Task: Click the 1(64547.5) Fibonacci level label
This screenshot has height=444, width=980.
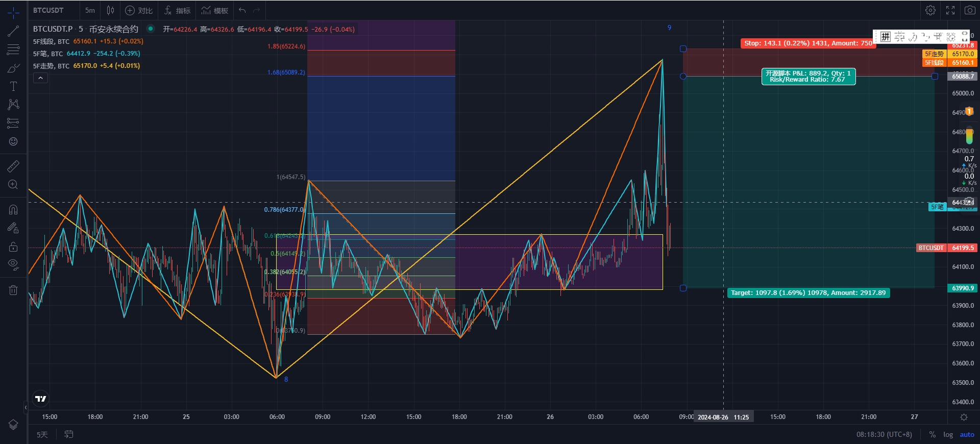Action: (291, 177)
